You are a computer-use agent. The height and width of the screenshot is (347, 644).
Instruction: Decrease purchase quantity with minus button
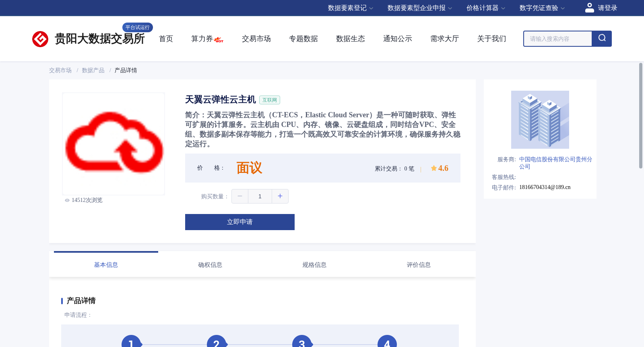coord(240,196)
